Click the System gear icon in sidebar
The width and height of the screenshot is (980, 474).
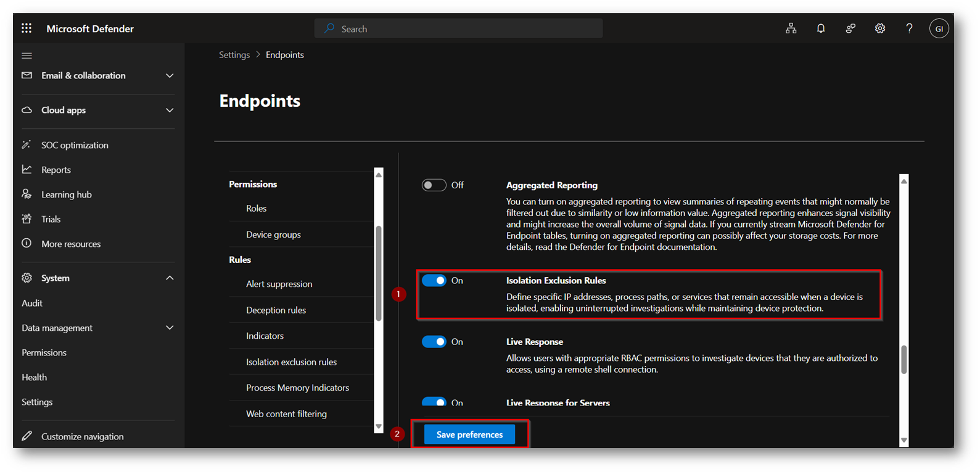point(27,278)
